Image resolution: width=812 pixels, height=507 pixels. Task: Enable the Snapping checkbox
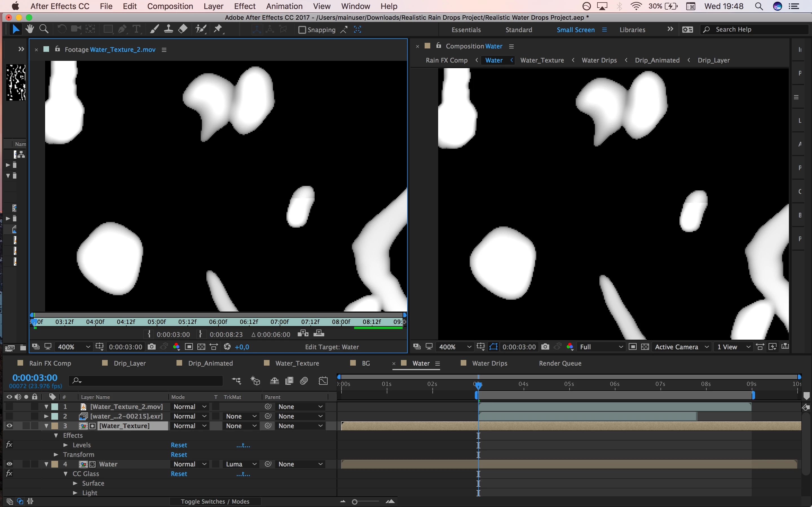point(302,30)
